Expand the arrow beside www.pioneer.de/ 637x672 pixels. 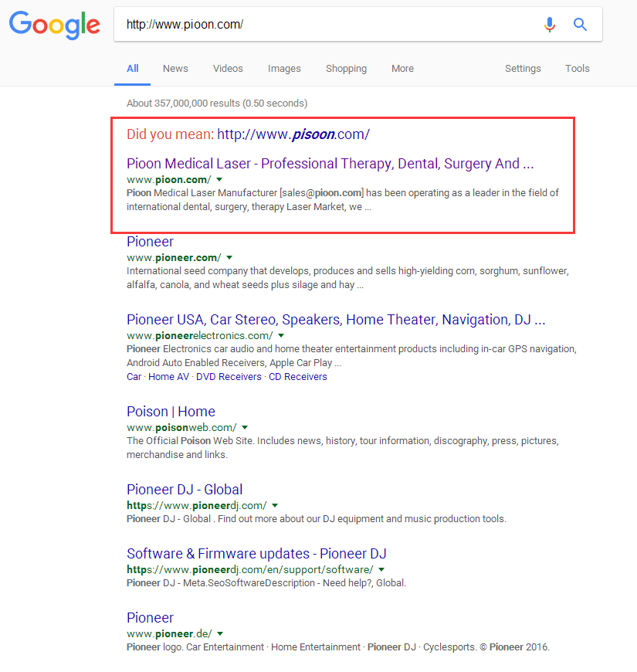click(220, 633)
